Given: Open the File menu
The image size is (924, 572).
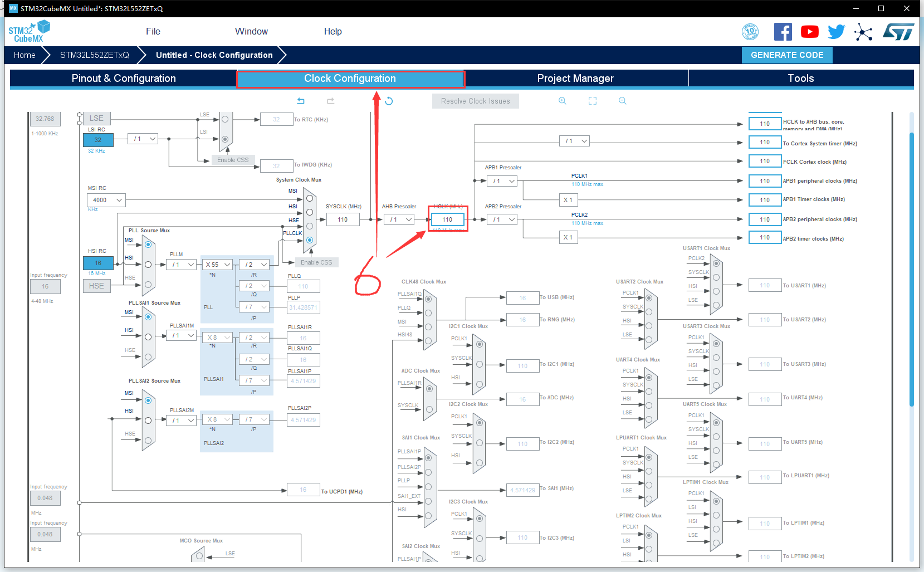Looking at the screenshot, I should 153,32.
